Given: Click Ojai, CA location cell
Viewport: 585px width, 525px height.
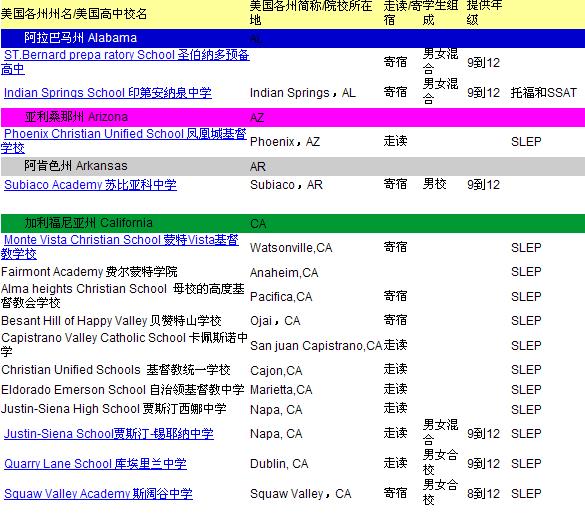Looking at the screenshot, I should pos(275,321).
